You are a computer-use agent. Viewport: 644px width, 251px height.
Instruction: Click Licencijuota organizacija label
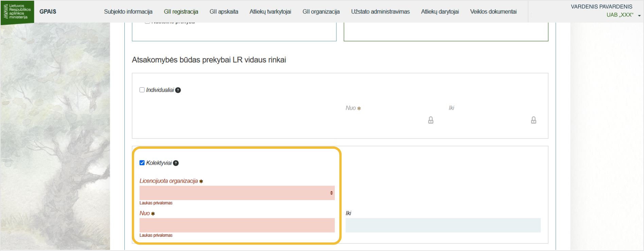click(x=169, y=181)
